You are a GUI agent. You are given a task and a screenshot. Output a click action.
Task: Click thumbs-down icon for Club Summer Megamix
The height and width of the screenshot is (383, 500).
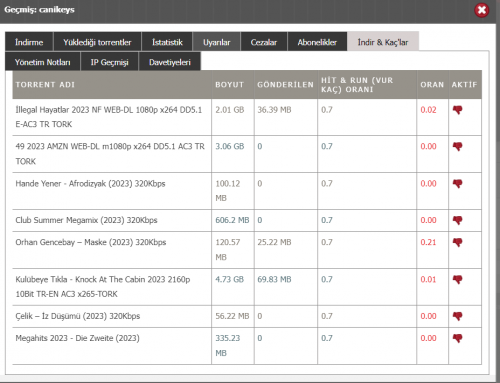point(457,220)
